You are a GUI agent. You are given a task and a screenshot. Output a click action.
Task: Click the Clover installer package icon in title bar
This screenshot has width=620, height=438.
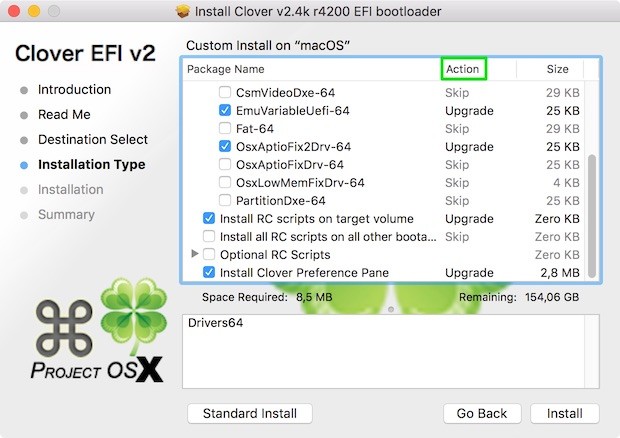click(181, 11)
